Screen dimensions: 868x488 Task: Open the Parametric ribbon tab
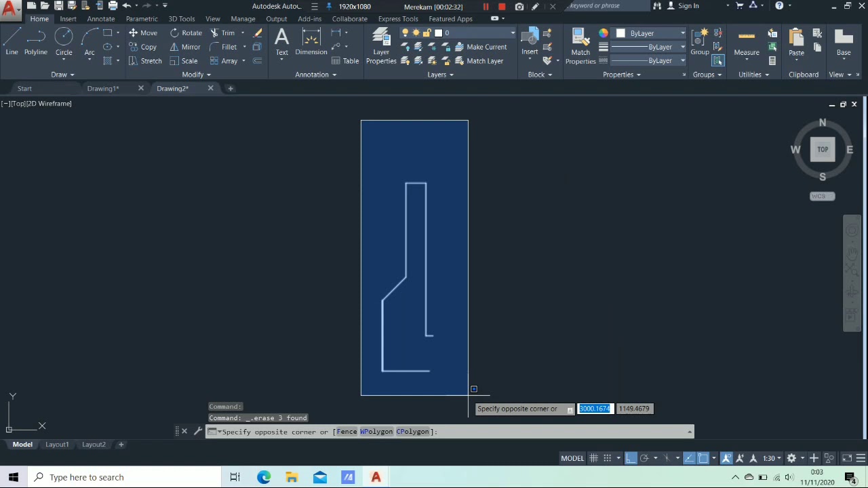[142, 19]
